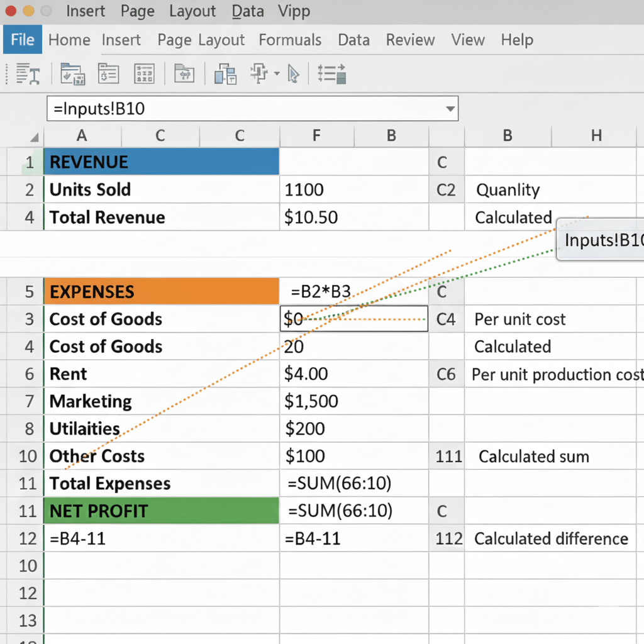644x644 pixels.
Task: Switch to the Formulas ribbon tab
Action: point(290,40)
